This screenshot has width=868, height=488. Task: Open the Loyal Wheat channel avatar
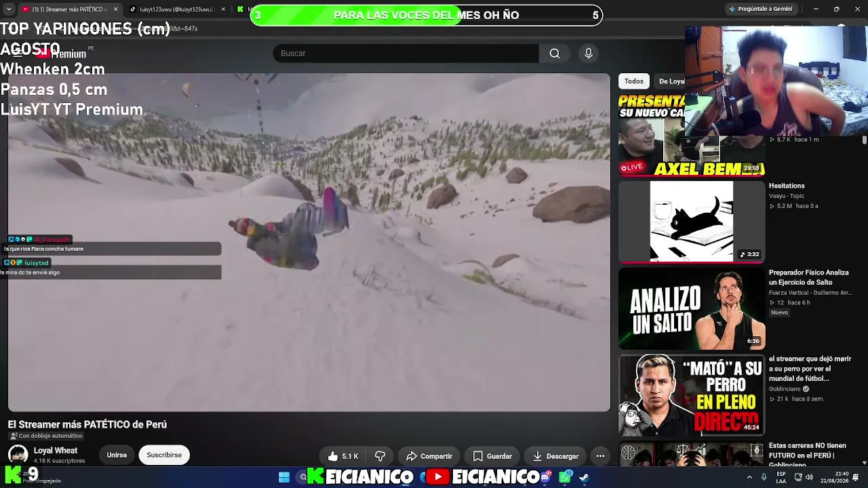click(18, 455)
